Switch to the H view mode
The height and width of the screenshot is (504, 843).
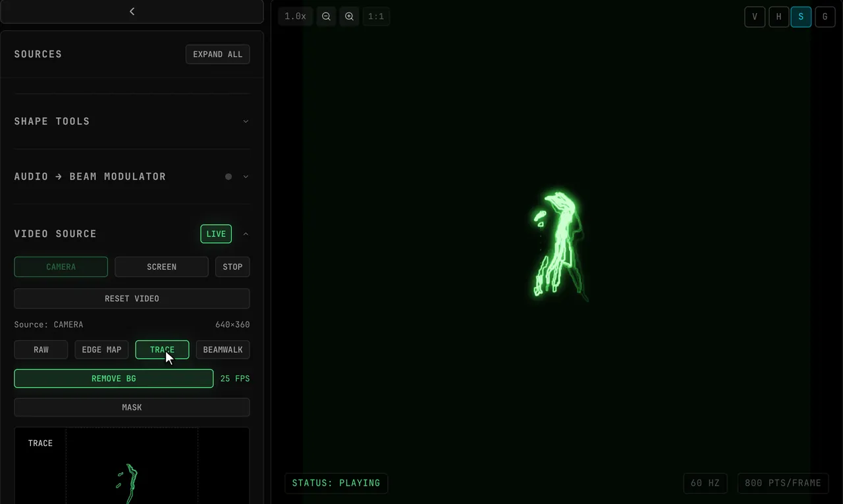778,16
